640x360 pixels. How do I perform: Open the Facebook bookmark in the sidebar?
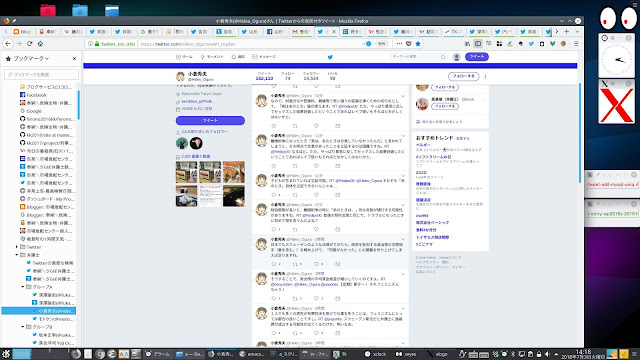[x=36, y=95]
